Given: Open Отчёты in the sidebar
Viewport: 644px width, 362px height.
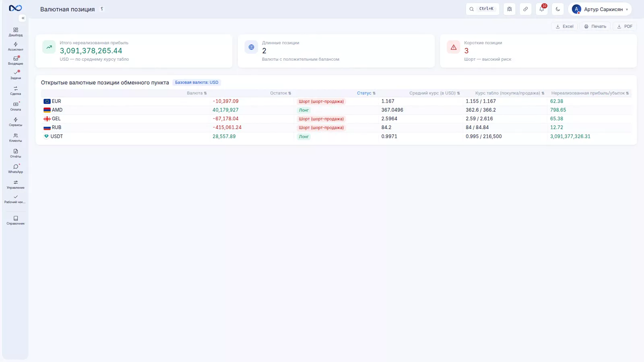Looking at the screenshot, I should (15, 153).
